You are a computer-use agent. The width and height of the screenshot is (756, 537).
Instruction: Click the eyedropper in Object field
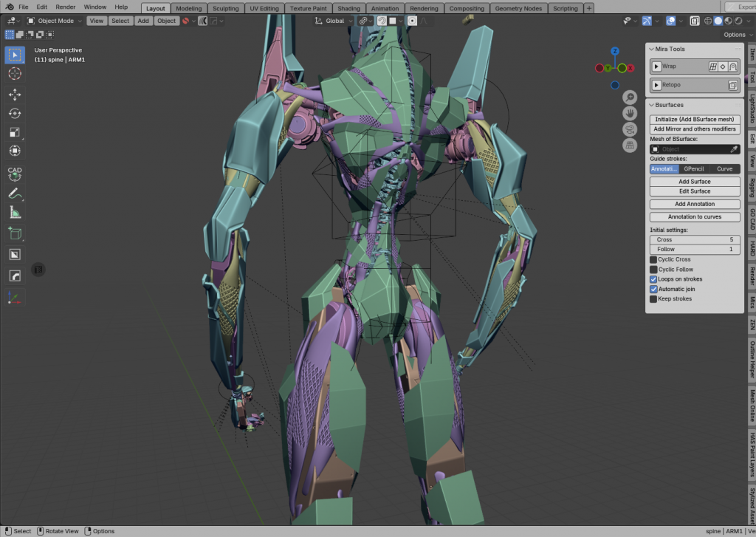tap(734, 149)
